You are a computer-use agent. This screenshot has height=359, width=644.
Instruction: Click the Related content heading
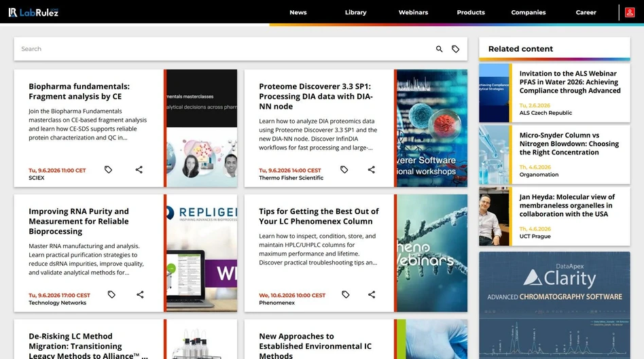coord(520,48)
